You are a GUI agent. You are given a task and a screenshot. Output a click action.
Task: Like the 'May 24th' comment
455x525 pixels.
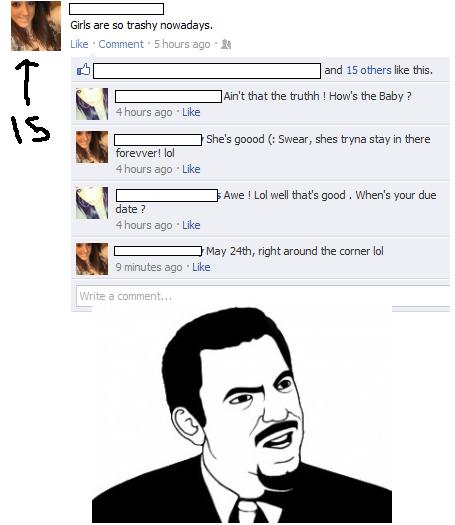(201, 267)
